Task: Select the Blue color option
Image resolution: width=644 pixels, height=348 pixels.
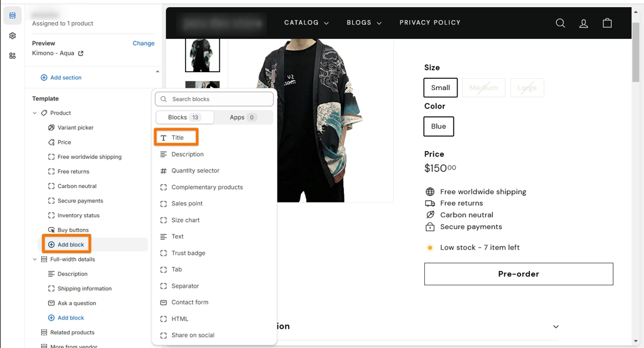Action: [439, 127]
